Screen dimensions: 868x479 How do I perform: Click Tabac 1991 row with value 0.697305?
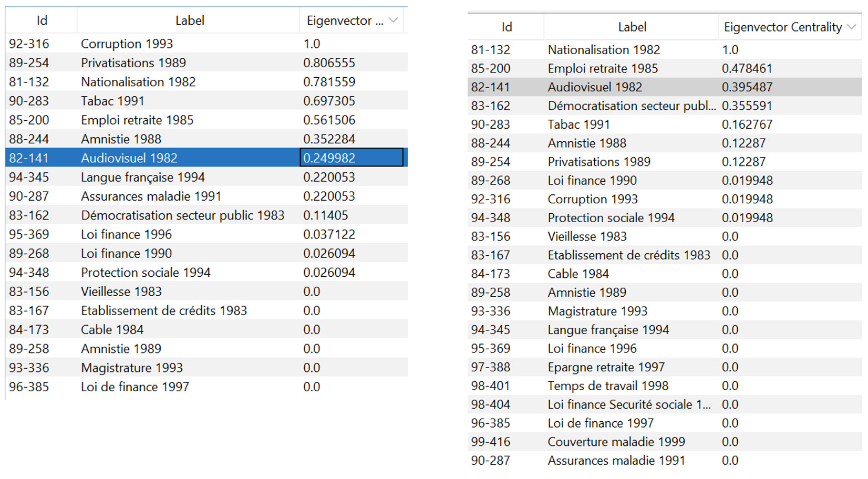coord(112,101)
